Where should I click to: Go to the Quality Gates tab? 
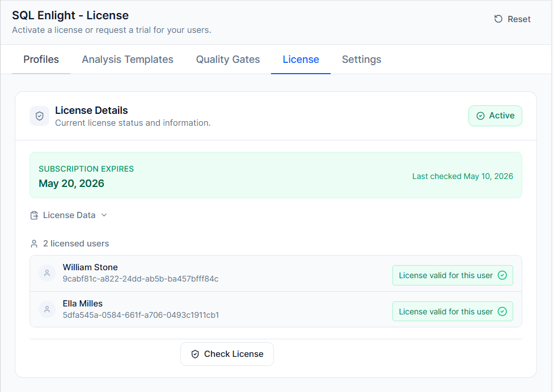click(x=228, y=59)
